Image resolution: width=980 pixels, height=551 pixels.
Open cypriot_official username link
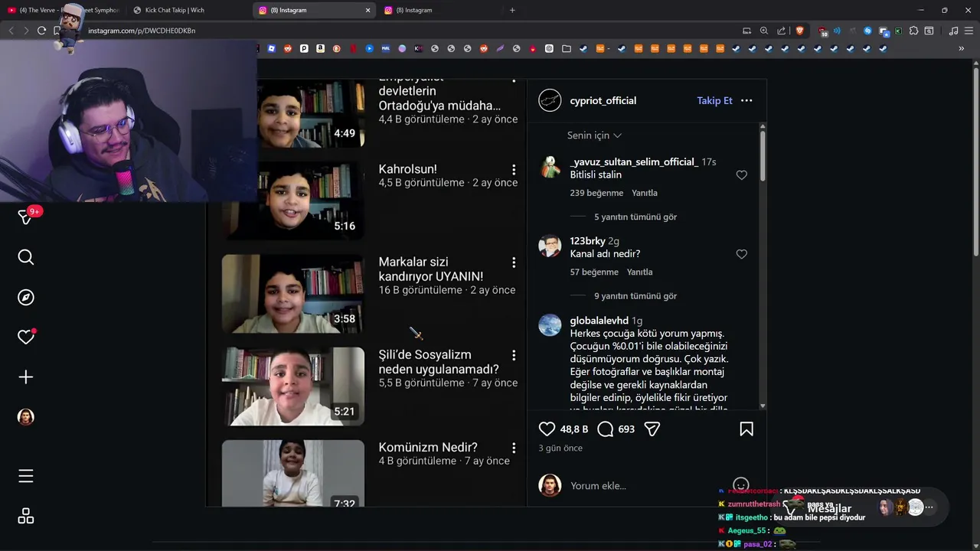coord(603,100)
